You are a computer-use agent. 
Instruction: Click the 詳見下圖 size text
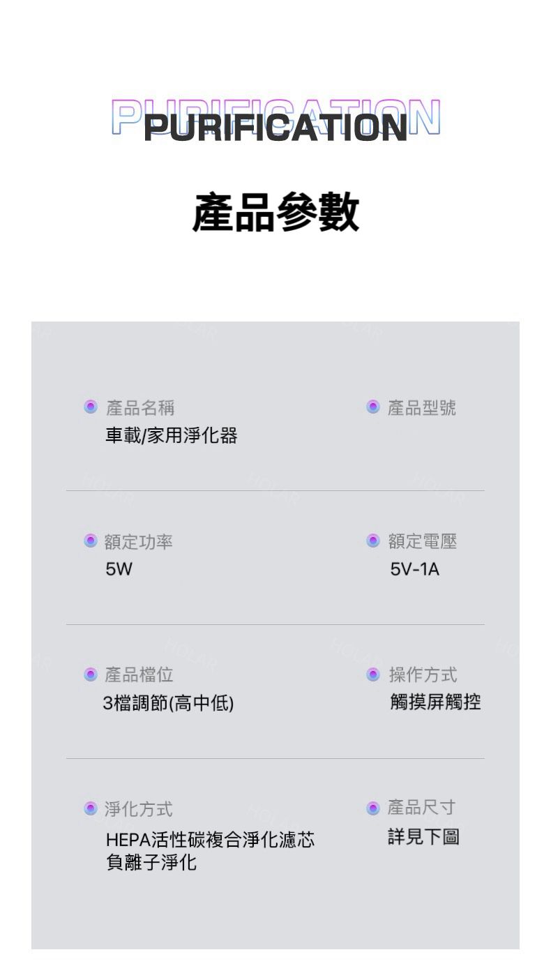click(423, 836)
